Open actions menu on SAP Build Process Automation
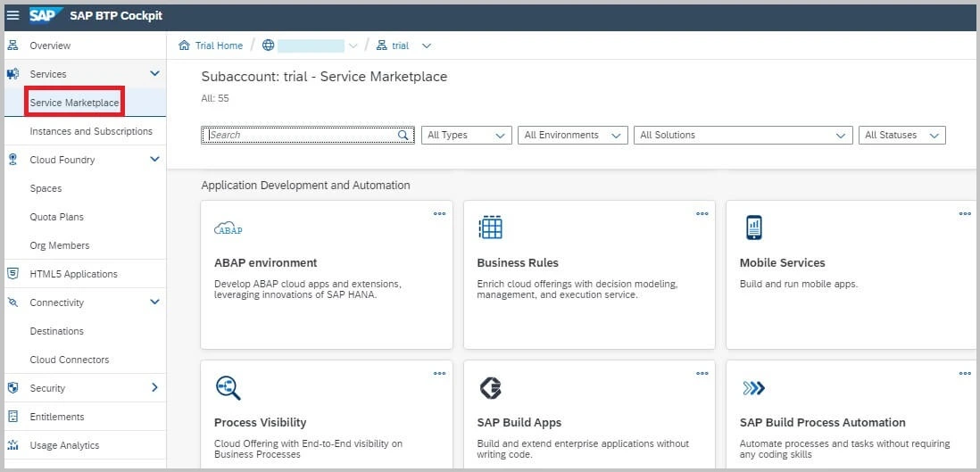 965,374
